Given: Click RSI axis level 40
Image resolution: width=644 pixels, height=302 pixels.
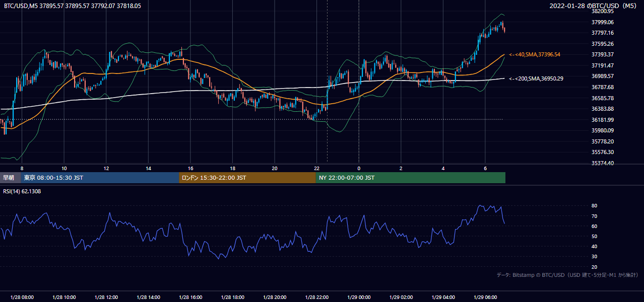Looking at the screenshot, I should click(595, 247).
